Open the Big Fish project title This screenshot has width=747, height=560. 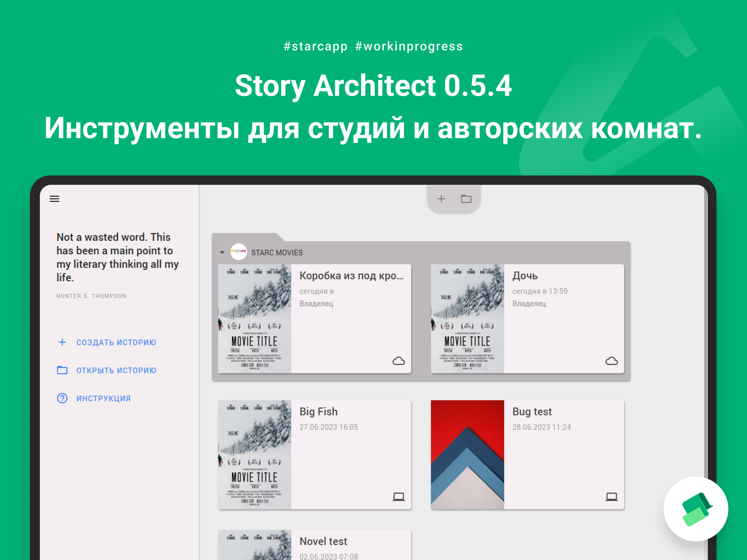[318, 412]
